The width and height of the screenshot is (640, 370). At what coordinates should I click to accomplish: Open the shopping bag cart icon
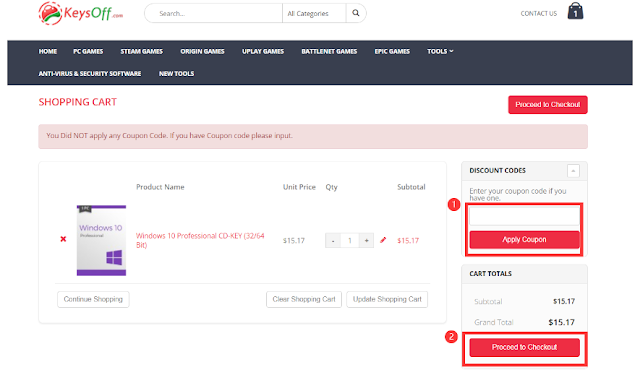tap(575, 11)
